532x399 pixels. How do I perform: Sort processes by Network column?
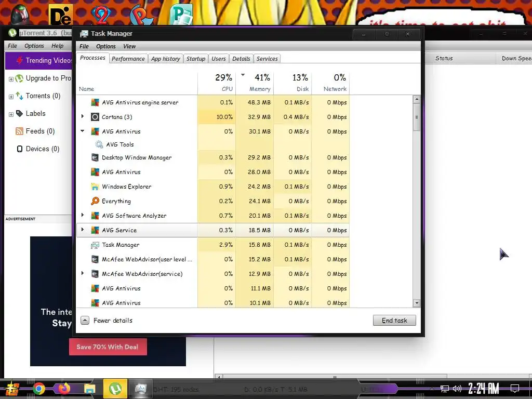330,83
